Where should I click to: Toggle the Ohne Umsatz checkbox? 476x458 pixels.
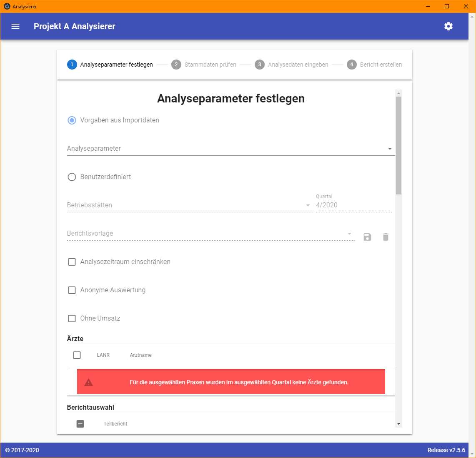(72, 319)
